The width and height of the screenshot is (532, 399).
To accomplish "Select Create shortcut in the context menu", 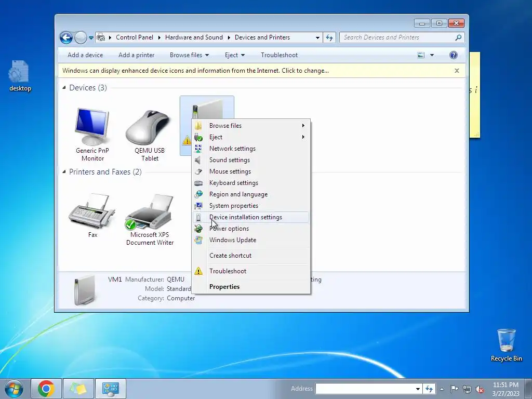I will 251,256.
